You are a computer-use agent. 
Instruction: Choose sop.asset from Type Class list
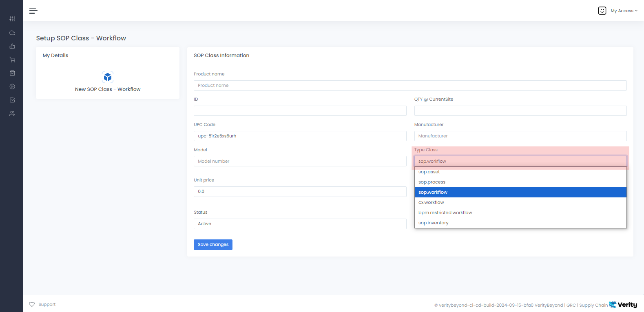pos(429,172)
